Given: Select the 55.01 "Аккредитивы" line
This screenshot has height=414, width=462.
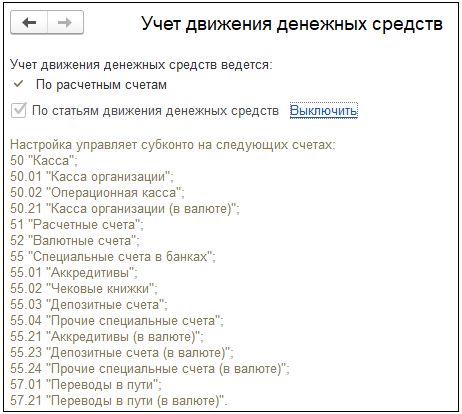Looking at the screenshot, I should tap(74, 273).
